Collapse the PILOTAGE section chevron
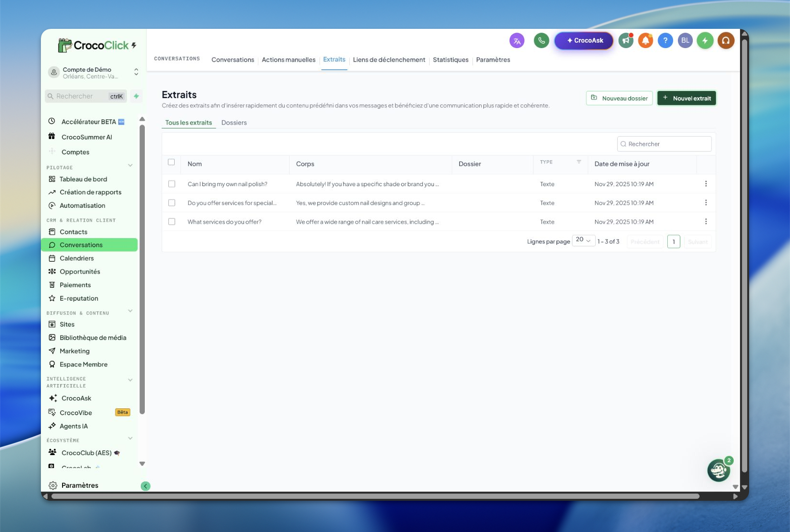790x532 pixels. coord(130,166)
